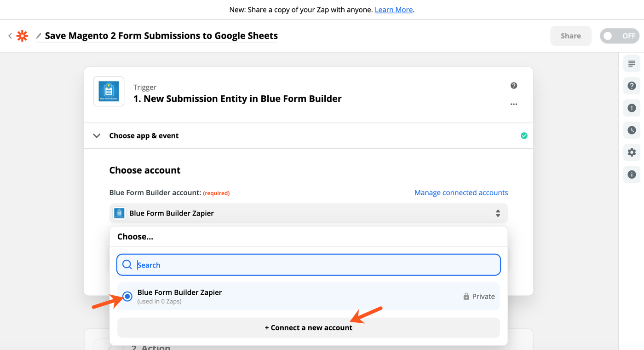The width and height of the screenshot is (644, 350).
Task: Select the Blue Form Builder Zapier account radio
Action: (x=127, y=296)
